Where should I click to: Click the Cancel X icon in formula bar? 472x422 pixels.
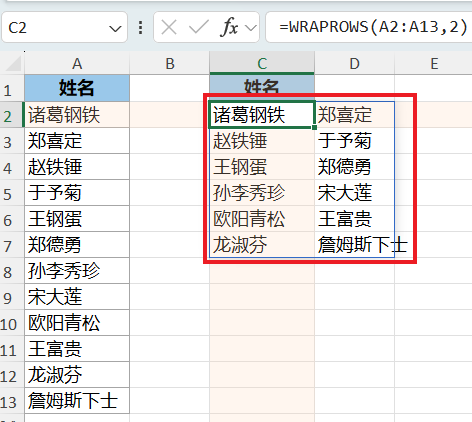(169, 27)
